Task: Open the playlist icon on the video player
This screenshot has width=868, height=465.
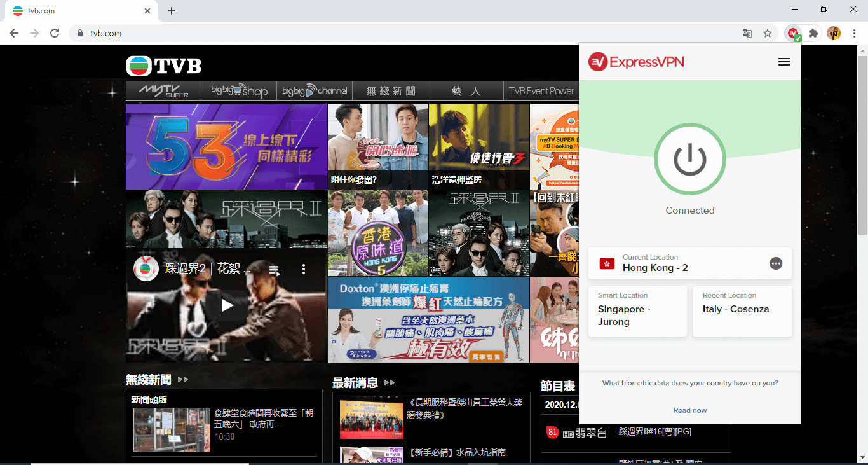Action: pyautogui.click(x=274, y=269)
